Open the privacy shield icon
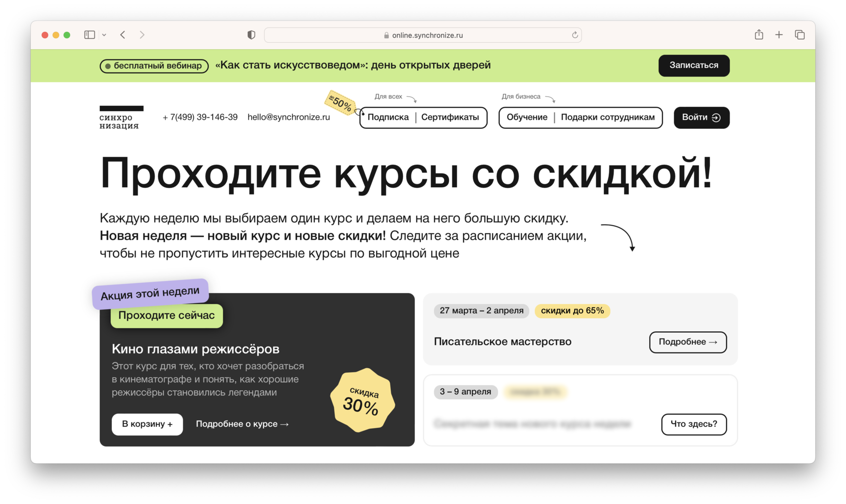 click(x=251, y=35)
